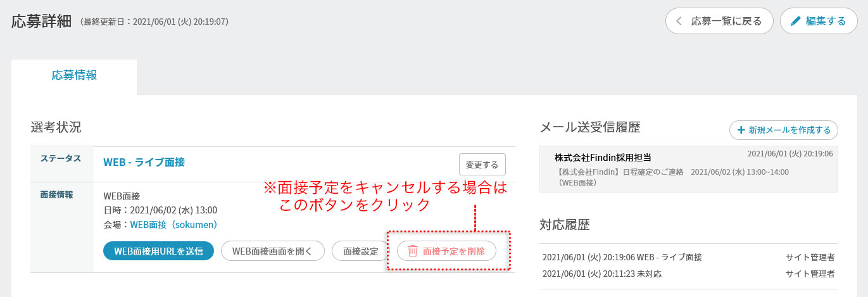Viewport: 868px width, 297px height.
Task: Click the 面接情報 row label
Action: click(56, 194)
